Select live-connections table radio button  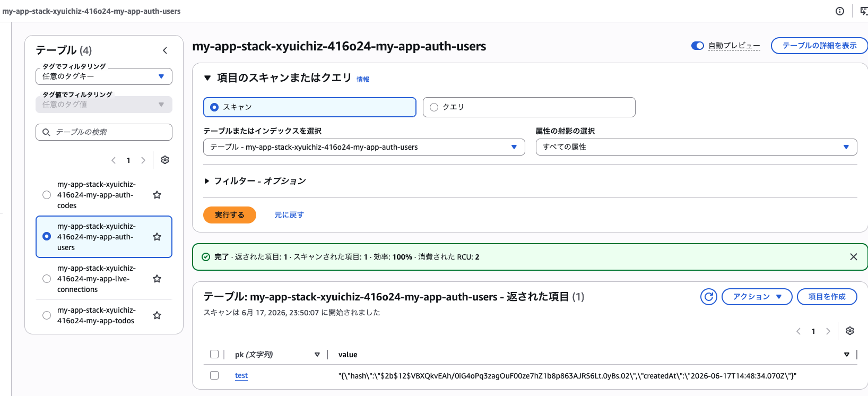(47, 279)
